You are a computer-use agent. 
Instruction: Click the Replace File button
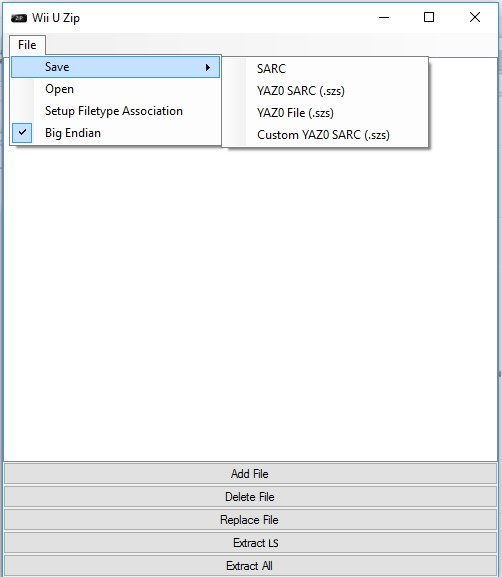tap(250, 520)
